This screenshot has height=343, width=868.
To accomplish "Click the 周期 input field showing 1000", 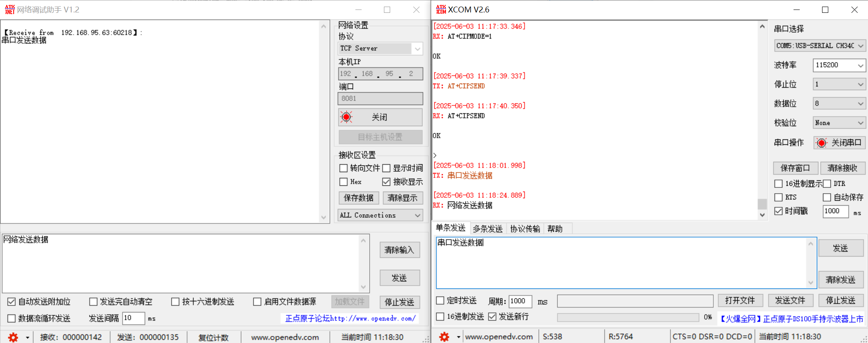I will pyautogui.click(x=520, y=301).
